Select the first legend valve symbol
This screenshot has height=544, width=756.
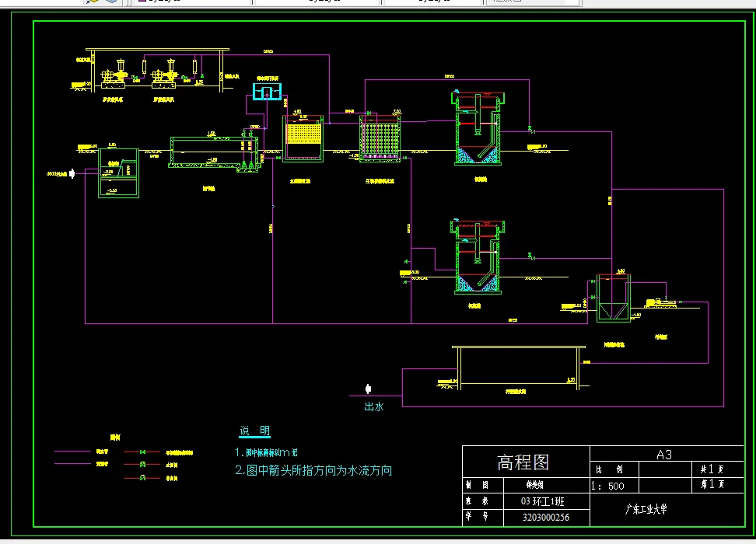pos(142,452)
